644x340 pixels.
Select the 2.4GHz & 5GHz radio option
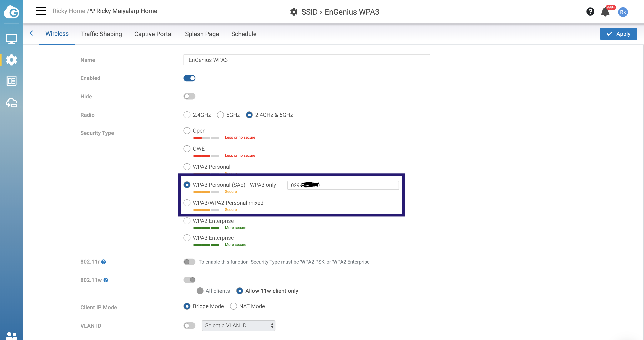(249, 115)
